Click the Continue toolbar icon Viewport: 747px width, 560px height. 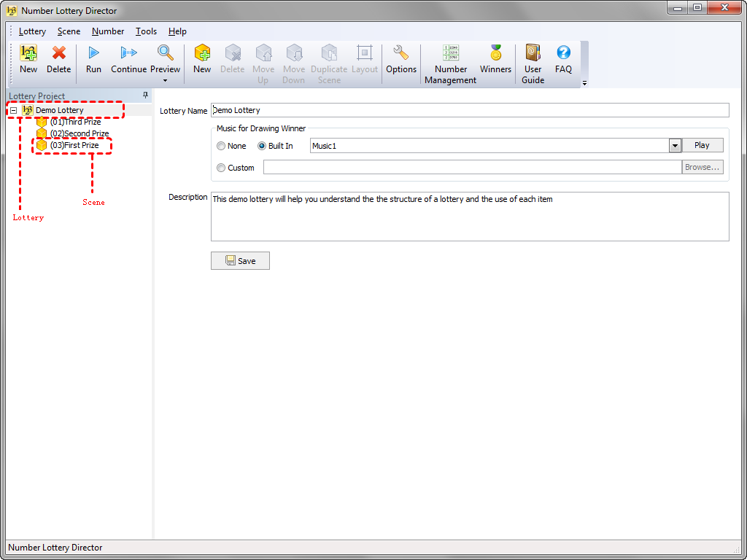pyautogui.click(x=128, y=53)
